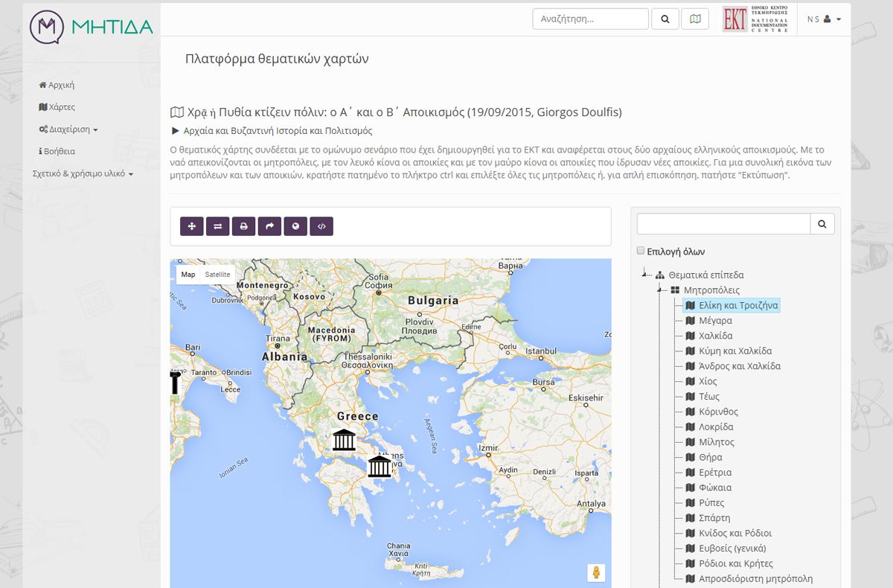Click the magnifier button in top search

(665, 19)
